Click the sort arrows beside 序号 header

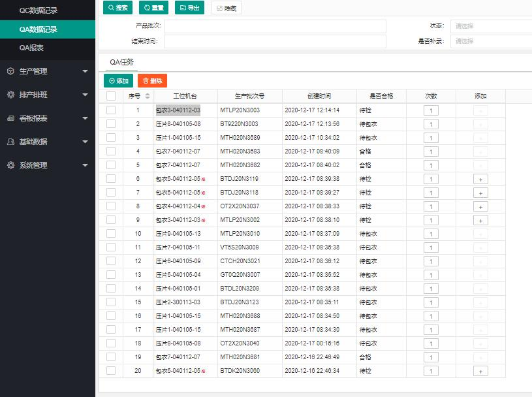click(x=147, y=96)
